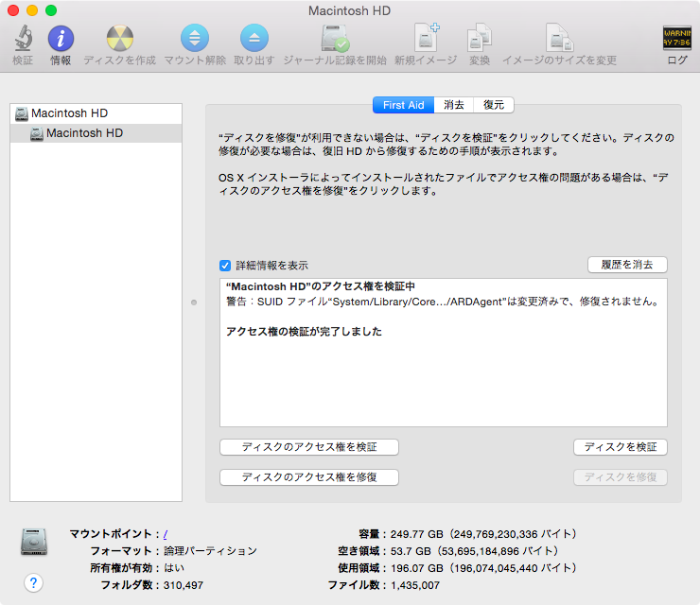This screenshot has width=700, height=605.
Task: Select the top-level Macintosh HD disk
Action: pyautogui.click(x=96, y=113)
